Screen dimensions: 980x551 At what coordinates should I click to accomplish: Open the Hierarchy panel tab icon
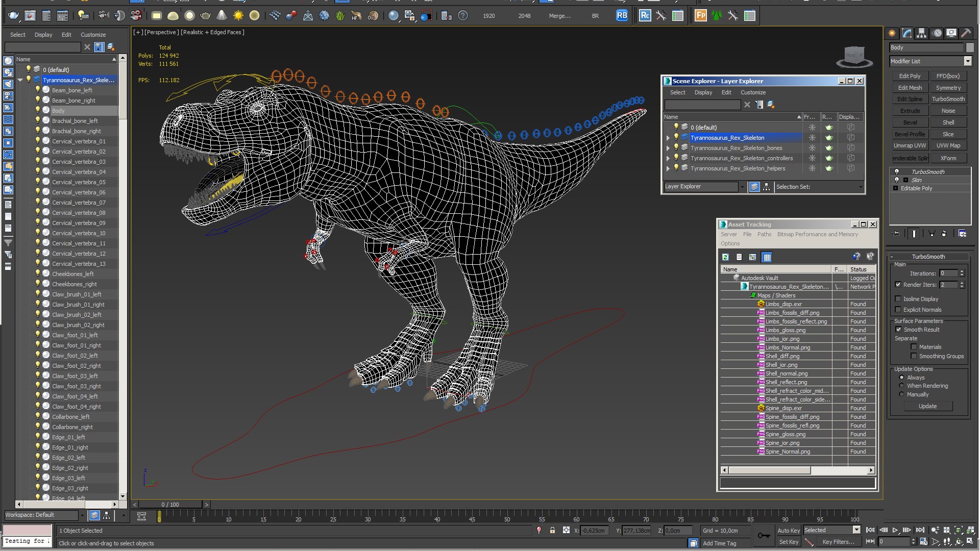pos(921,33)
